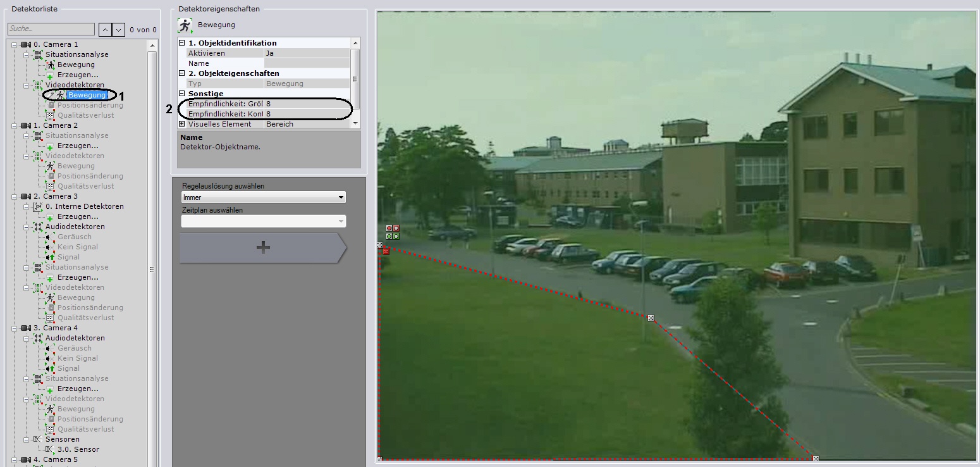Click Erzeugen under Camera 1 Situationsanalyse
The width and height of the screenshot is (980, 467).
tap(78, 75)
